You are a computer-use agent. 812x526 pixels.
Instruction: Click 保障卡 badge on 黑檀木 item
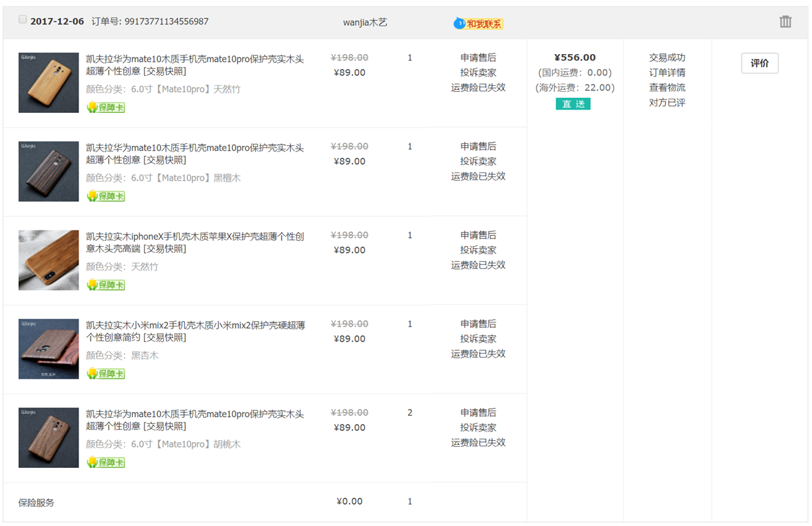coord(106,196)
